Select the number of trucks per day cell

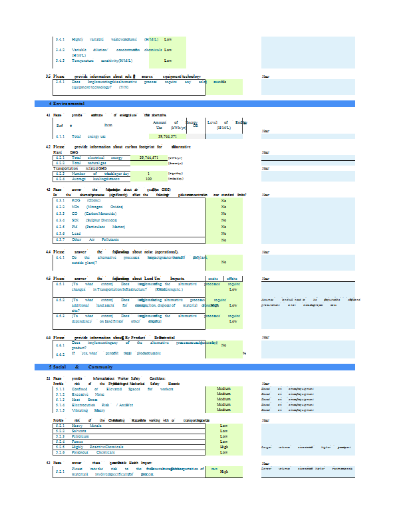[149, 174]
